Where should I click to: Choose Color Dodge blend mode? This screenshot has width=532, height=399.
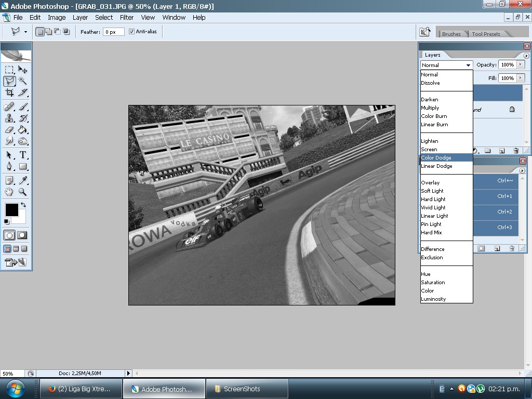pos(446,157)
